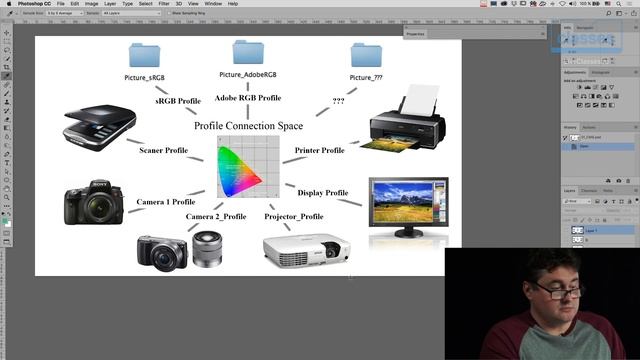Open the Filter menu
640x360 pixels.
coord(164,4)
